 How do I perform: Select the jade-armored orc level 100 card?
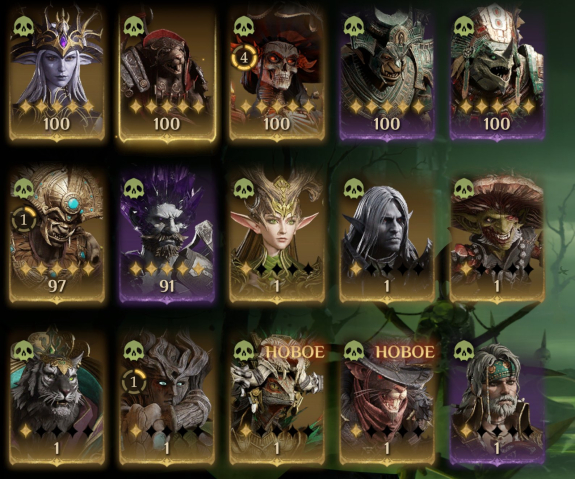point(387,73)
